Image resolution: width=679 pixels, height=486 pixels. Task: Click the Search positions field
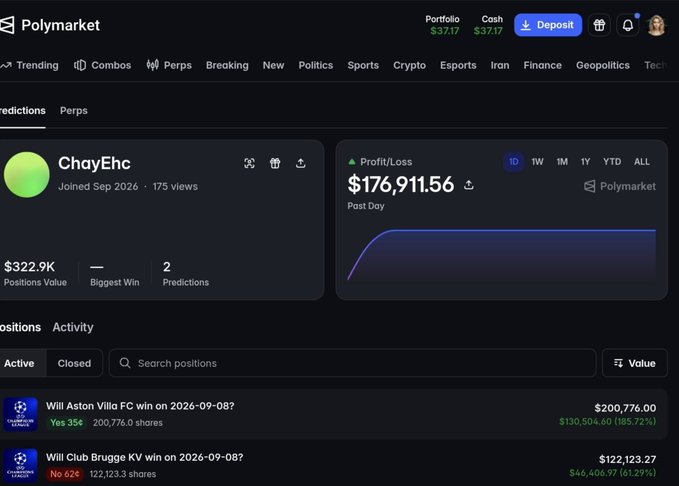(x=352, y=363)
